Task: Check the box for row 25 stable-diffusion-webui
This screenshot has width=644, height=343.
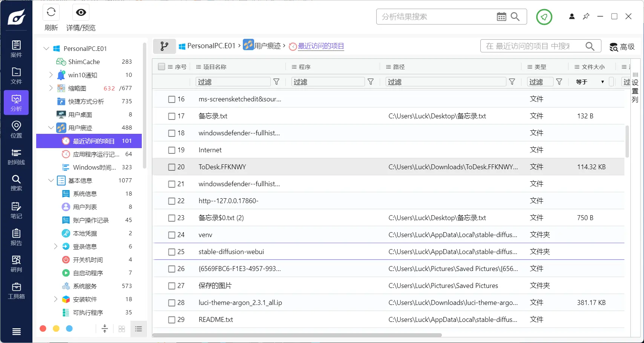Action: click(x=172, y=252)
